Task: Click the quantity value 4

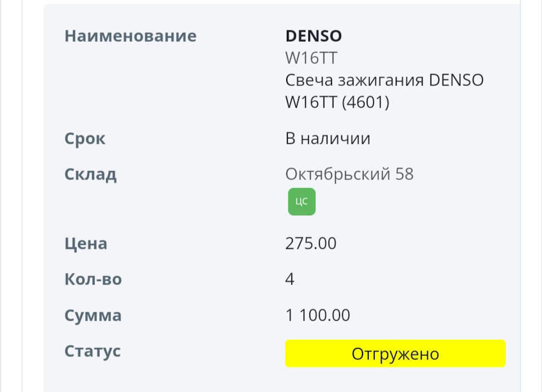Action: click(x=290, y=280)
